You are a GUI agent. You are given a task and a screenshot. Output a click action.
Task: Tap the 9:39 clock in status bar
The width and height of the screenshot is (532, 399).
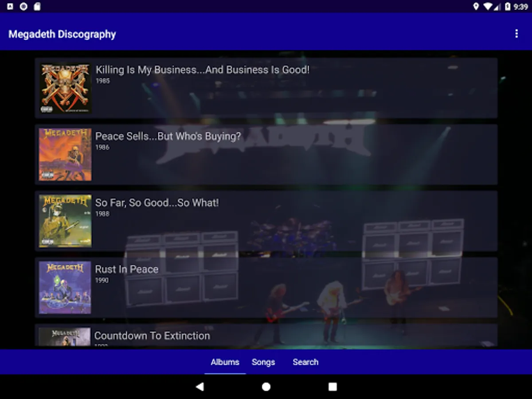(521, 7)
